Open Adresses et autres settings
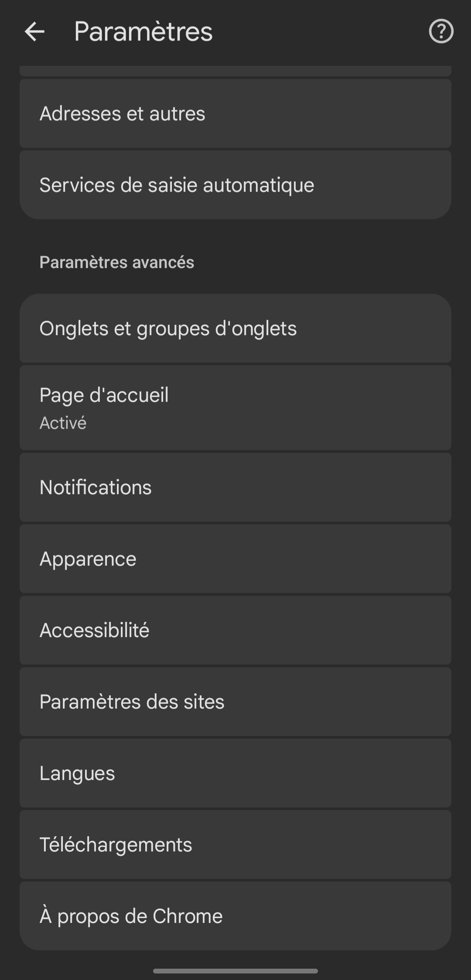 point(235,113)
